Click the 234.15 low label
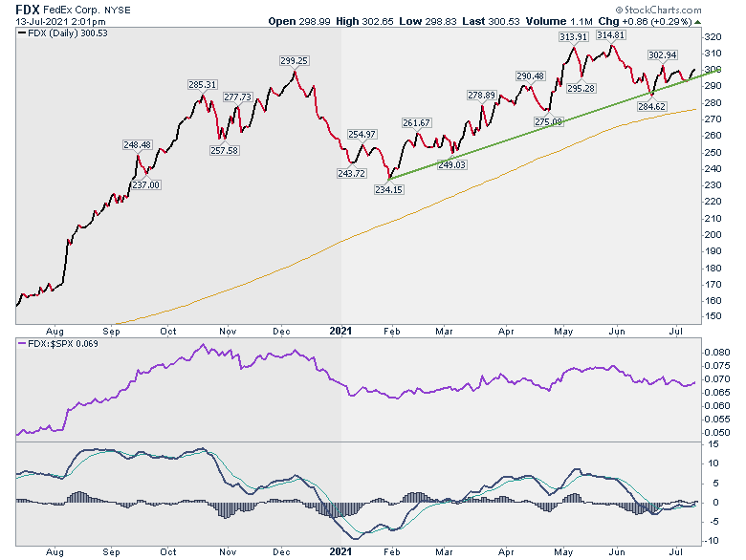The width and height of the screenshot is (746, 560). 388,189
